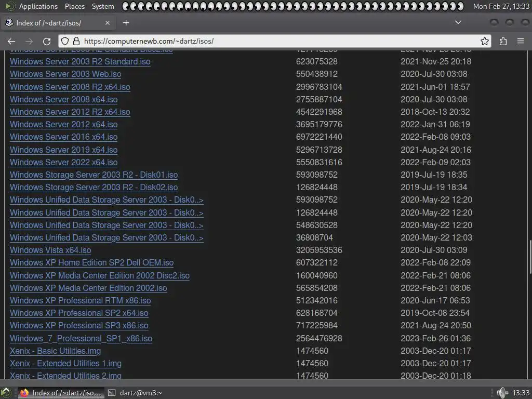The height and width of the screenshot is (399, 532).
Task: Click the show desktop icon in the bottom panel
Action: click(x=6, y=393)
